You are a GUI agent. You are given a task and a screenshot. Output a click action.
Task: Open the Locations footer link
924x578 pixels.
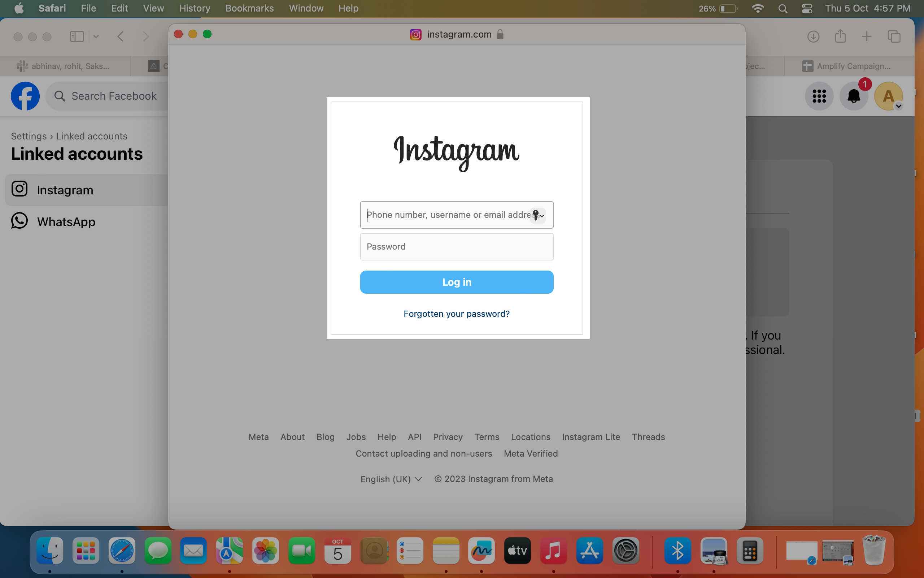[x=531, y=437]
